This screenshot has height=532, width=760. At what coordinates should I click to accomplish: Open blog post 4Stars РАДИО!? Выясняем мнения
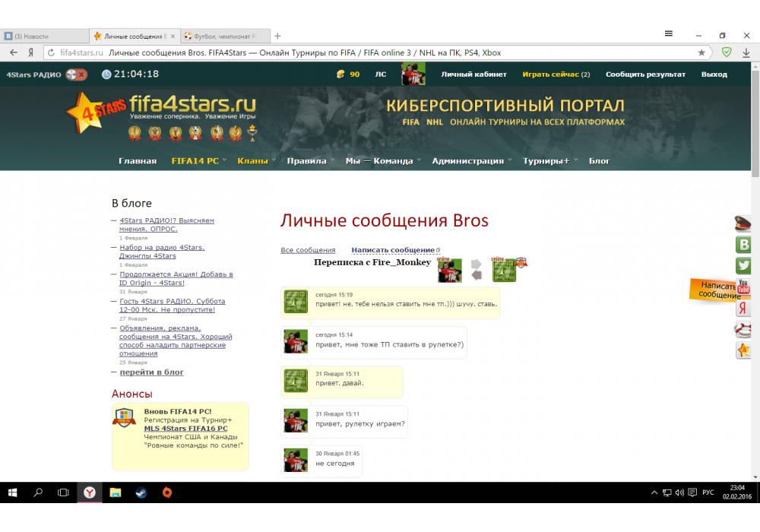[x=166, y=224]
